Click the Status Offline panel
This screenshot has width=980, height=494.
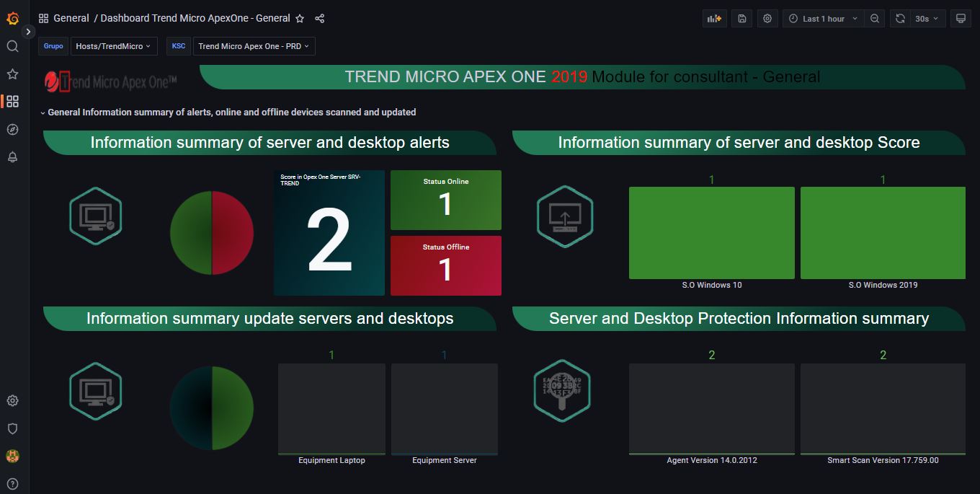446,265
